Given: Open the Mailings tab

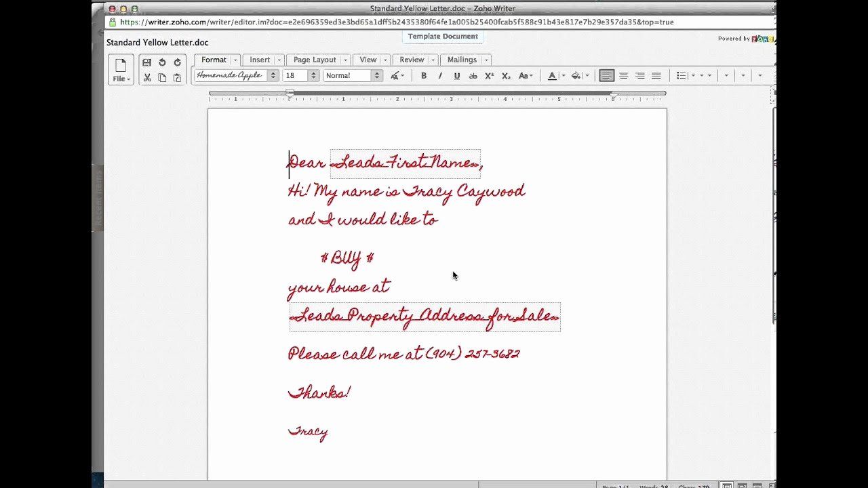Looking at the screenshot, I should coord(462,60).
